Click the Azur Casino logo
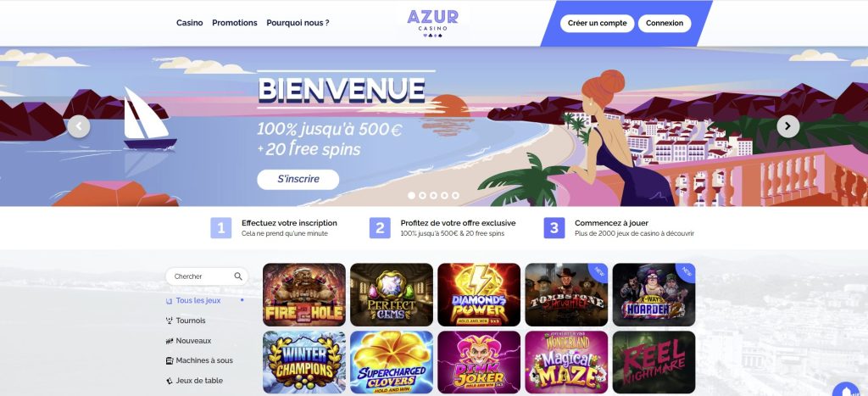The height and width of the screenshot is (396, 868). [432, 23]
